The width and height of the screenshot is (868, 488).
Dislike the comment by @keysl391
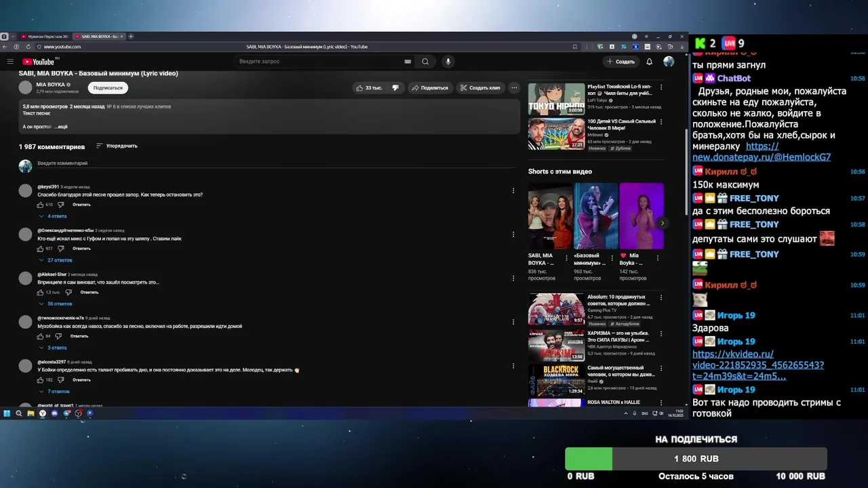coord(61,205)
